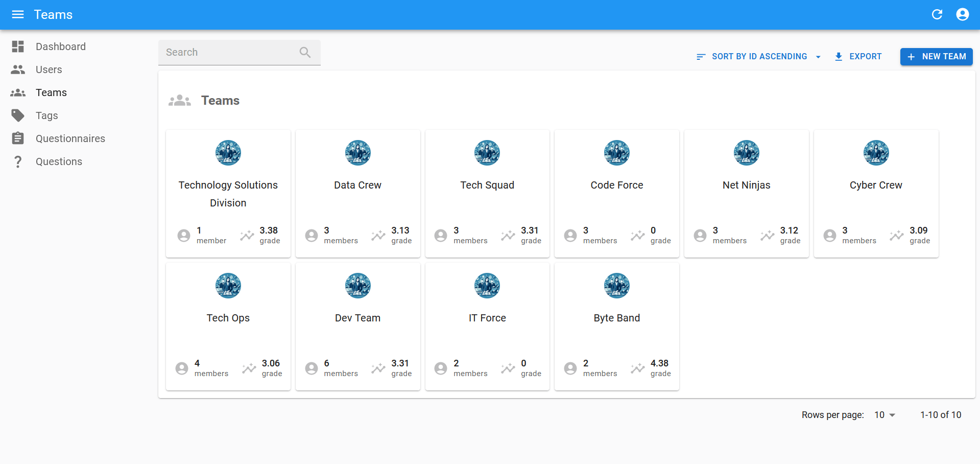Open the Tags menu item
The width and height of the screenshot is (980, 464).
point(47,115)
